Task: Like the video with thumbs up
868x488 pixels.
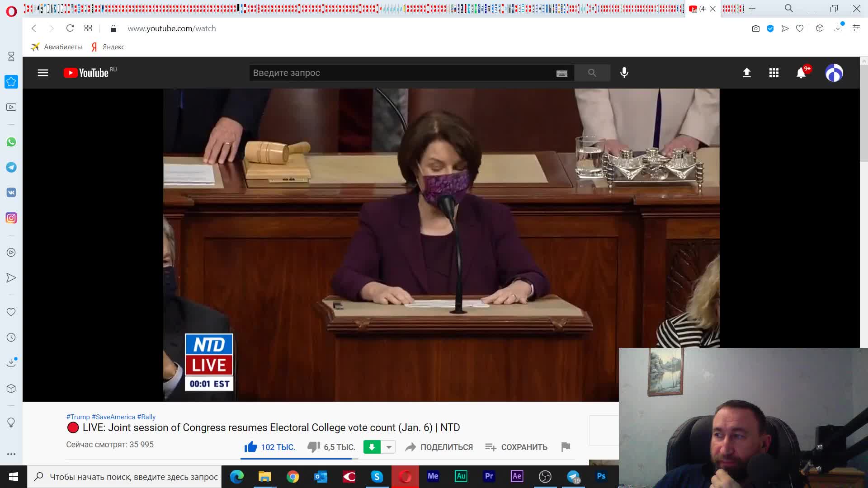Action: coord(251,447)
